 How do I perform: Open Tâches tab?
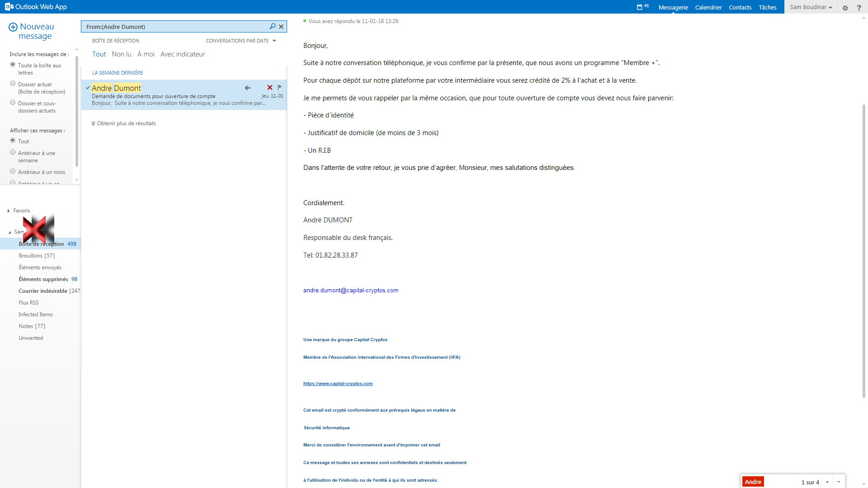pos(768,7)
